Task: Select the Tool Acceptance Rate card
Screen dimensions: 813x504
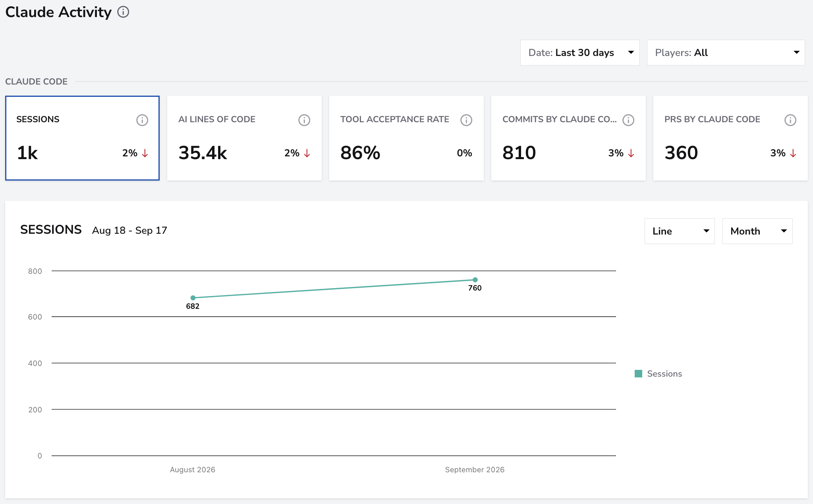Action: tap(406, 138)
